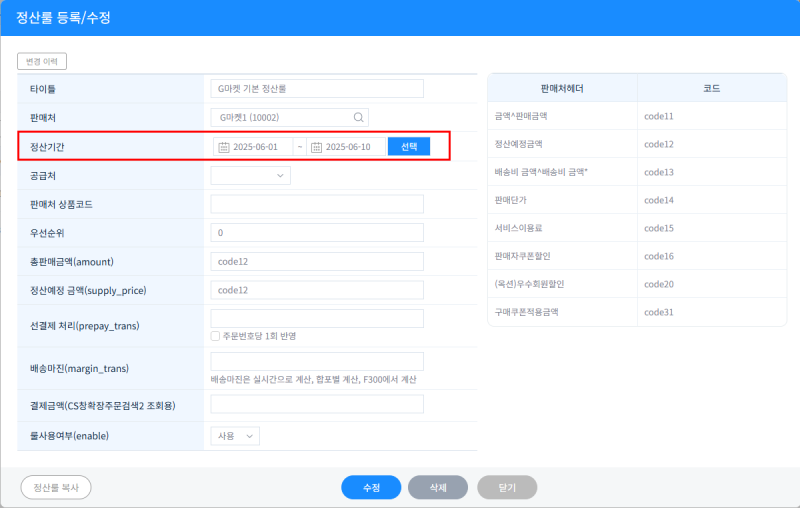Click the 우선순위 input showing 0
The width and height of the screenshot is (800, 508).
pyautogui.click(x=317, y=233)
